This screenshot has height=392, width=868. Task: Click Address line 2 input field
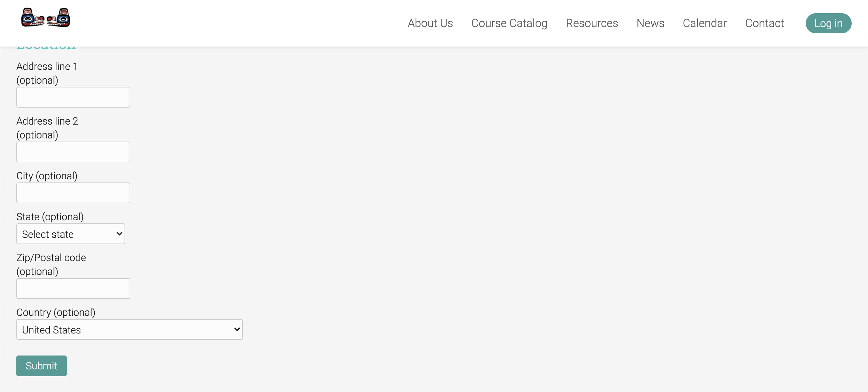(x=73, y=152)
